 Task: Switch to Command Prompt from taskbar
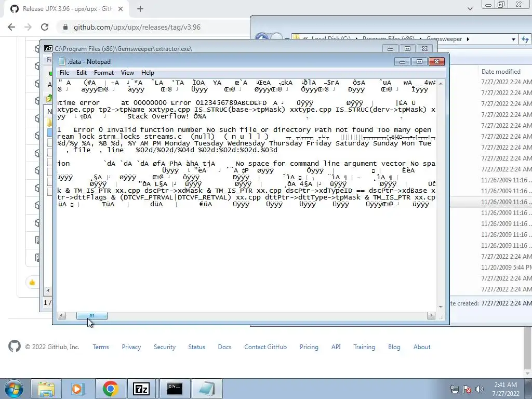click(x=175, y=389)
